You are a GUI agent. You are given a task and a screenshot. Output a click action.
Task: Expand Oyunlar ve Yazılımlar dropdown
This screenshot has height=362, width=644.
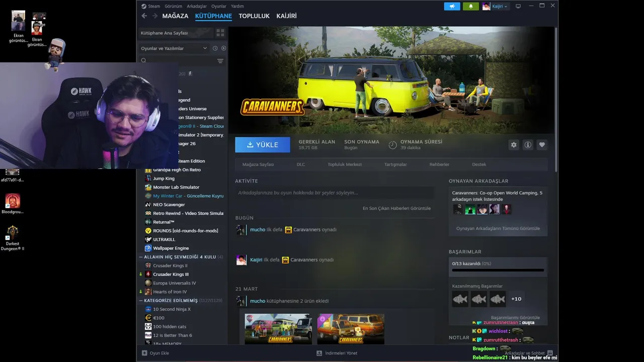[x=174, y=48]
